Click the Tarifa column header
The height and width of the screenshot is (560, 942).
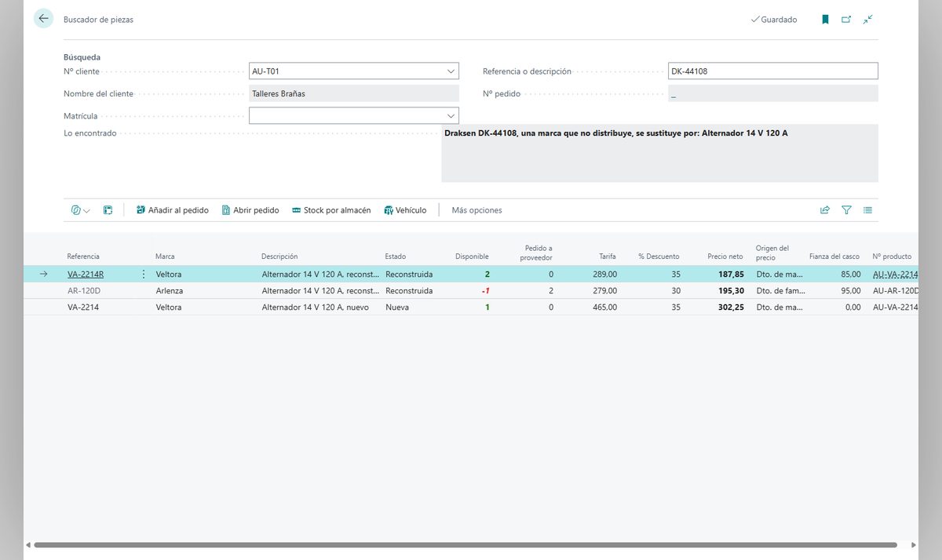coord(608,256)
